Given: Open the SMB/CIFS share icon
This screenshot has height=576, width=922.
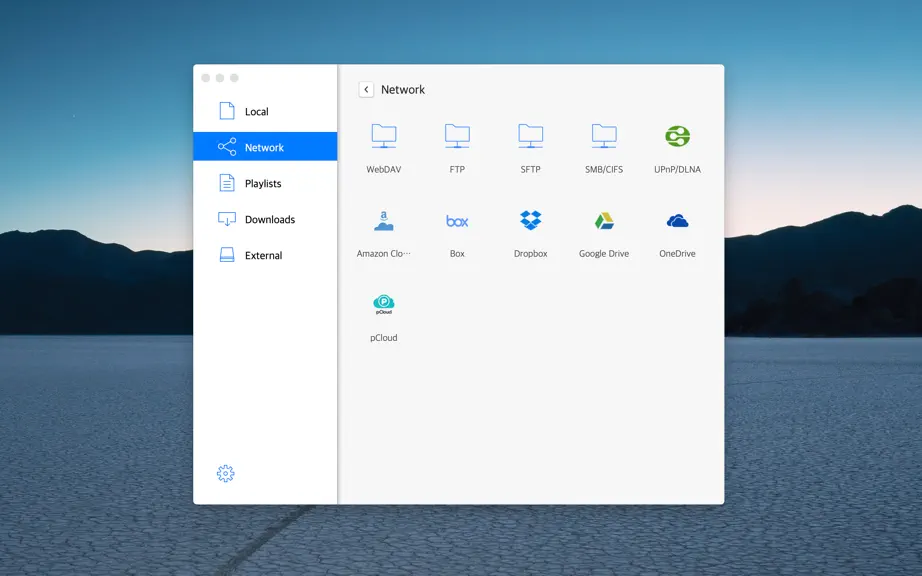Looking at the screenshot, I should click(x=604, y=136).
